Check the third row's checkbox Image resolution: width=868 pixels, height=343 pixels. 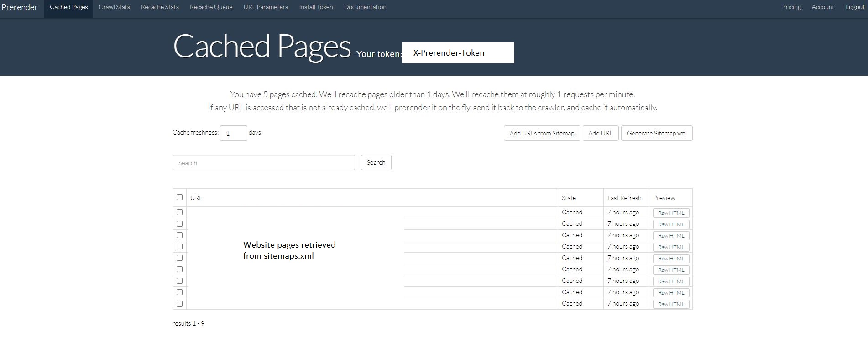click(179, 235)
